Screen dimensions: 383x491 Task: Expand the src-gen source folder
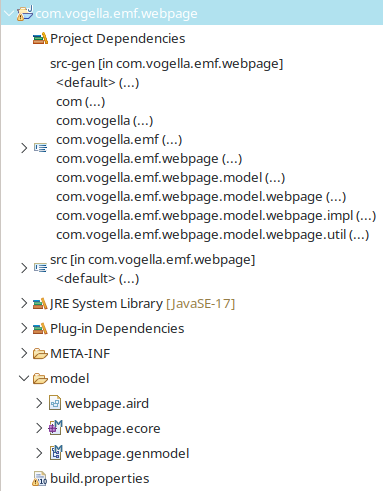click(24, 148)
